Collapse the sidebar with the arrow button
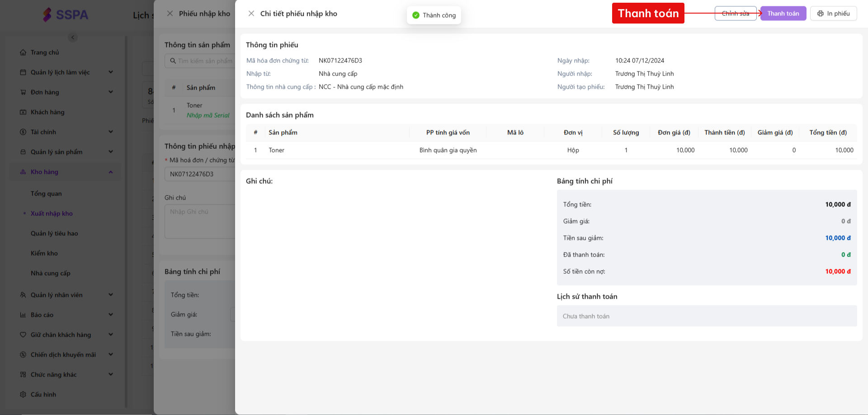Viewport: 868px width, 415px height. 73,38
